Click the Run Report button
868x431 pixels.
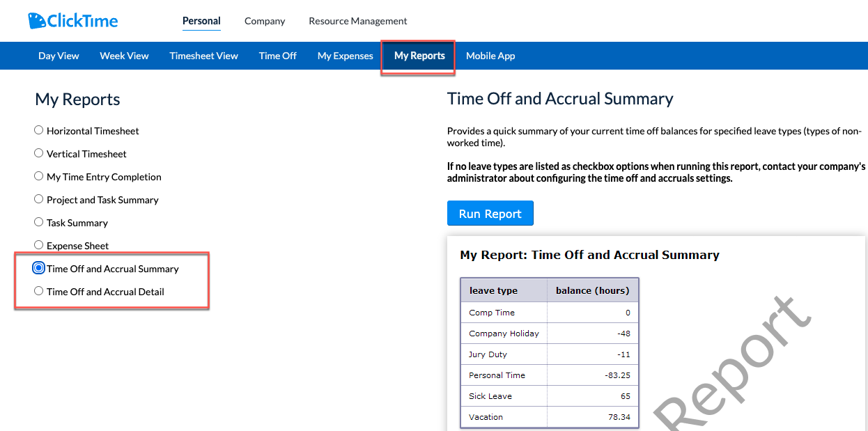pyautogui.click(x=490, y=213)
